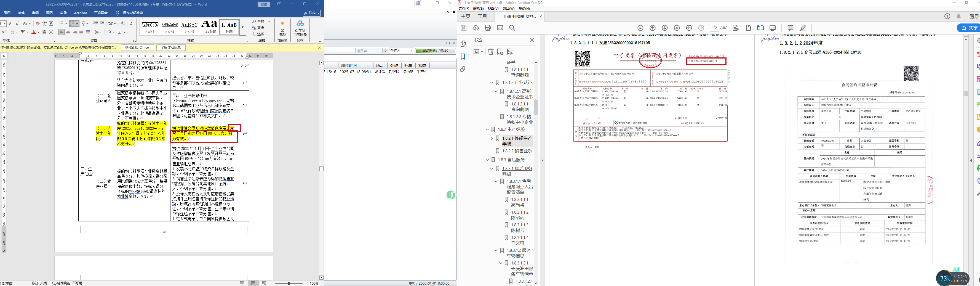Go back to previous view in Acrobat

point(689,28)
